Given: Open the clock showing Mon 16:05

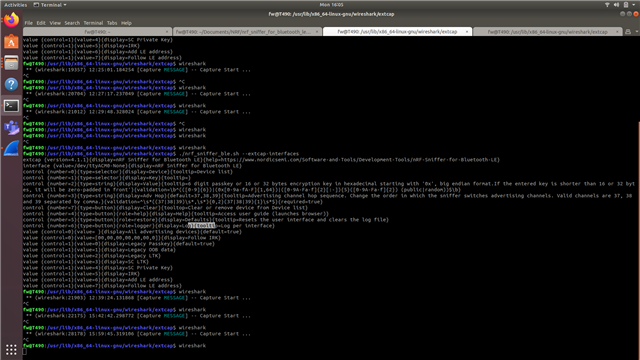Looking at the screenshot, I should (x=331, y=4).
